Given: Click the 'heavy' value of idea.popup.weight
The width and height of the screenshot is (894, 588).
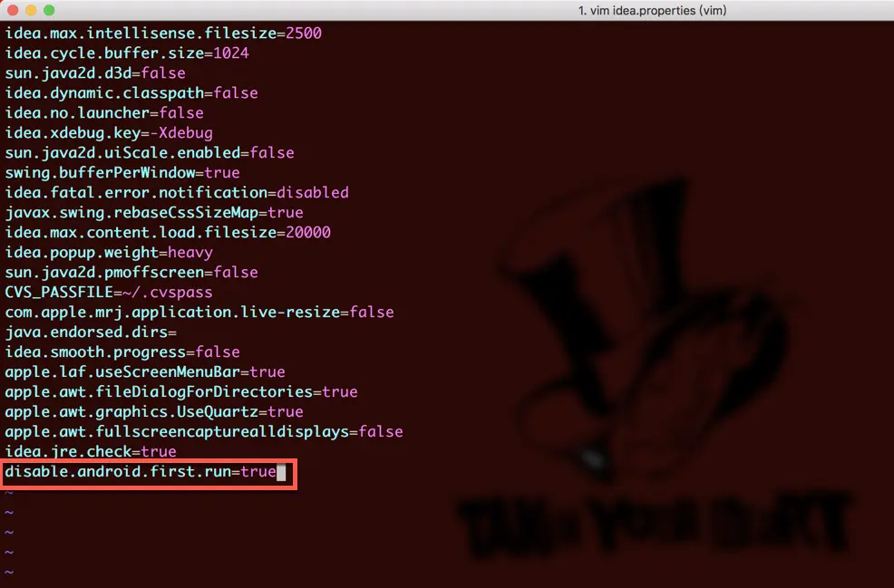Looking at the screenshot, I should [189, 253].
